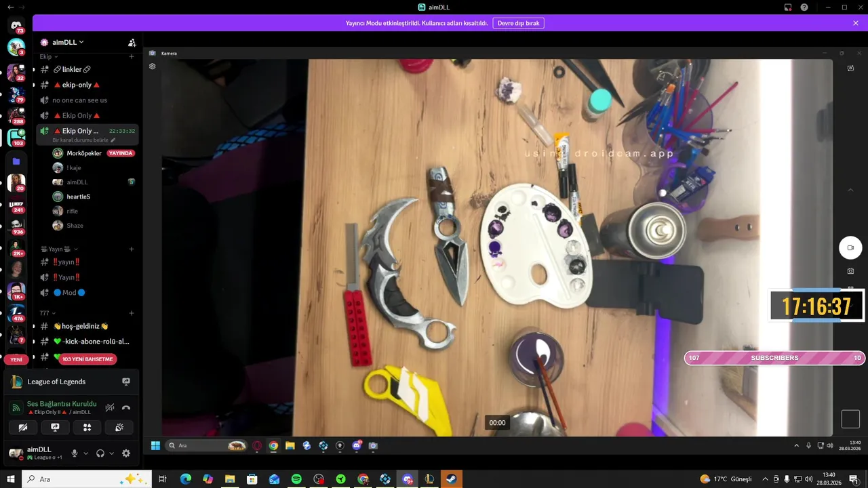This screenshot has height=488, width=868.
Task: Select user Shaze in voice channel
Action: (x=75, y=226)
